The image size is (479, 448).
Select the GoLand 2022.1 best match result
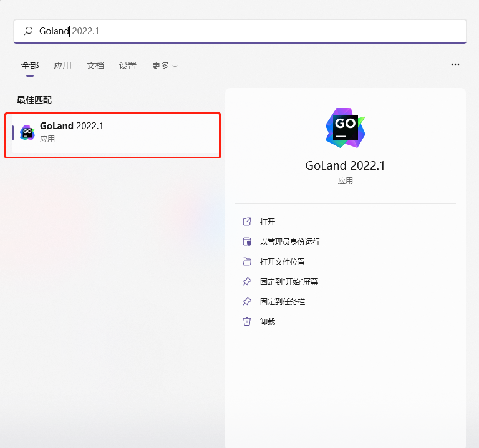[x=115, y=134]
